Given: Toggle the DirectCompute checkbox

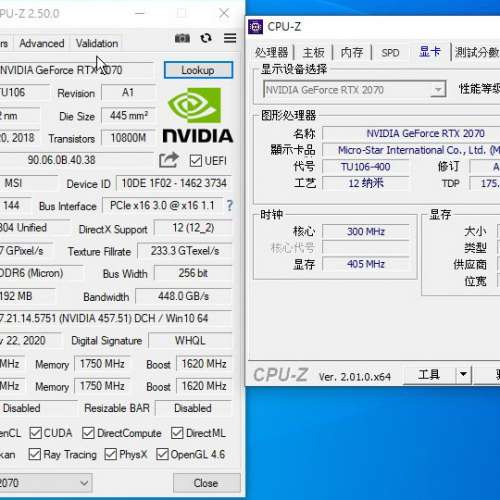Looking at the screenshot, I should tap(88, 433).
